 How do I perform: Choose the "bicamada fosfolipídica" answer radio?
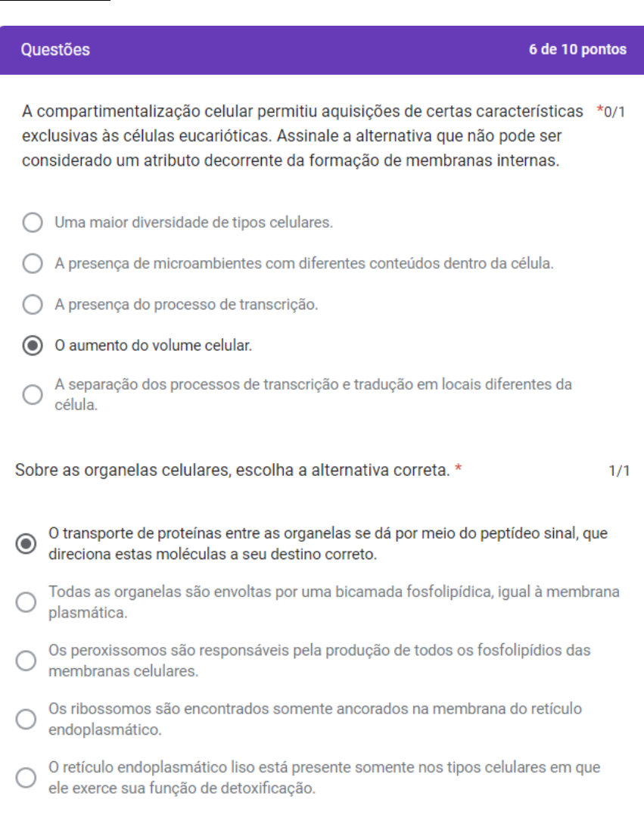26,602
